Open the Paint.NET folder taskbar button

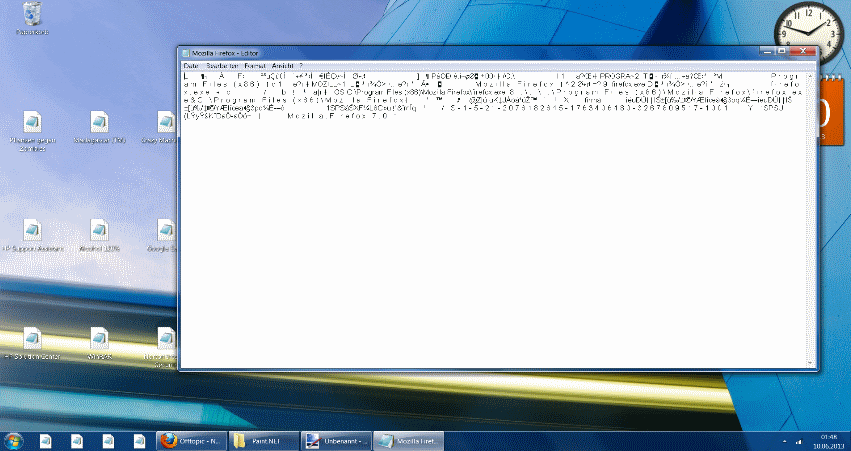(264, 441)
